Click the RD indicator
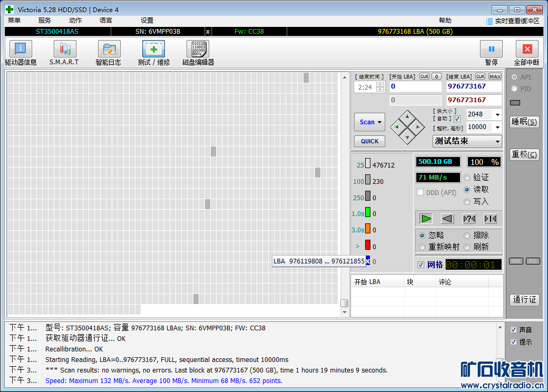Viewport: 548px width, 392px height. click(x=533, y=261)
